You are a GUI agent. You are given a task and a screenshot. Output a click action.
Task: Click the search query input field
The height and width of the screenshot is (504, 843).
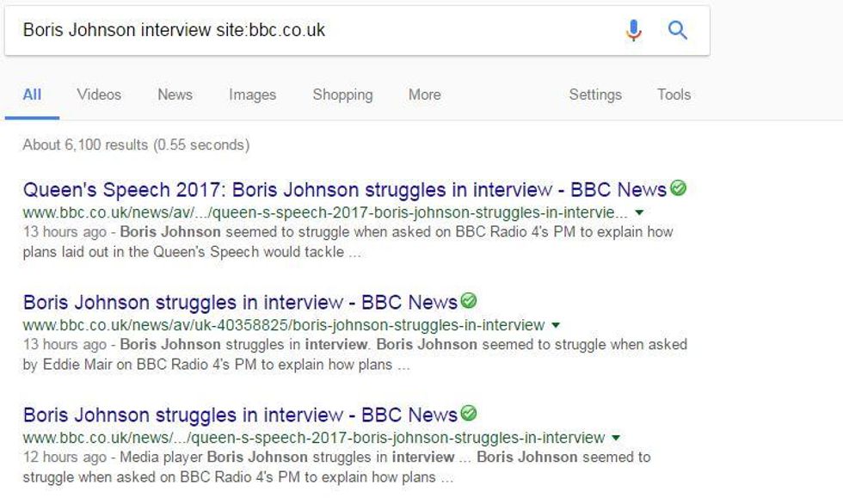pos(310,31)
